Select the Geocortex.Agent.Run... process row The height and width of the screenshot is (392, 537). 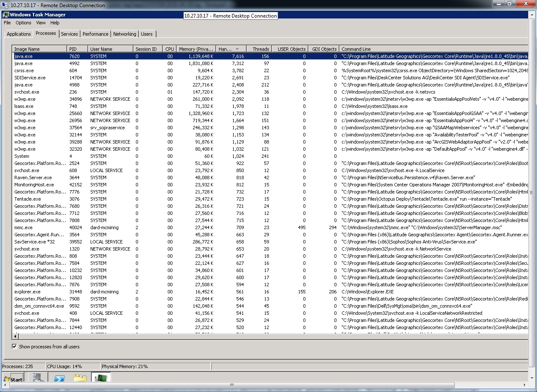(x=270, y=235)
